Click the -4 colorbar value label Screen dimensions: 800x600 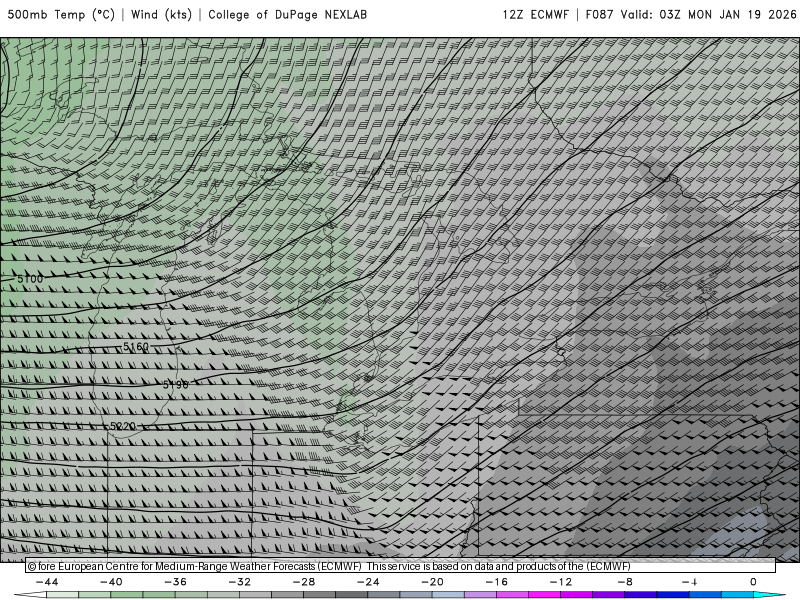pyautogui.click(x=689, y=582)
